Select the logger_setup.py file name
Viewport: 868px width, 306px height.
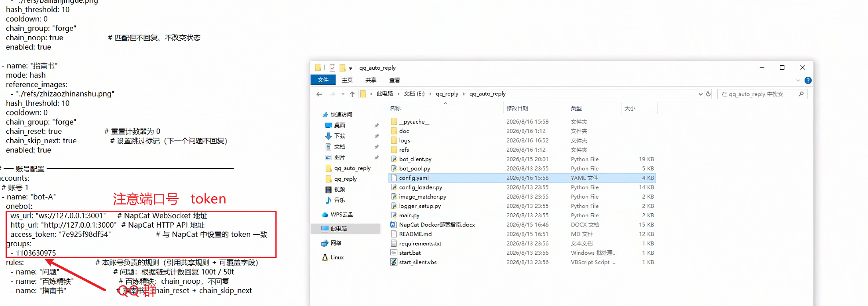[x=420, y=206]
